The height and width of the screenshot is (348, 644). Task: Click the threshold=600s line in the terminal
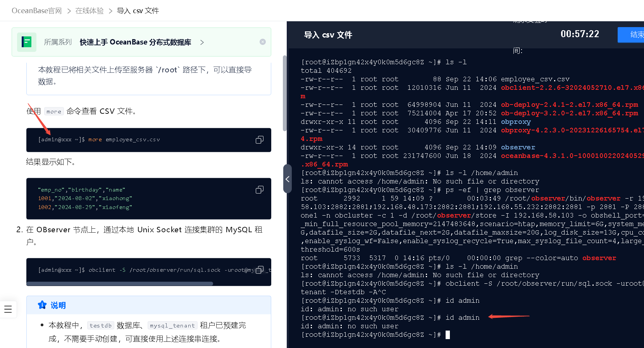(331, 249)
